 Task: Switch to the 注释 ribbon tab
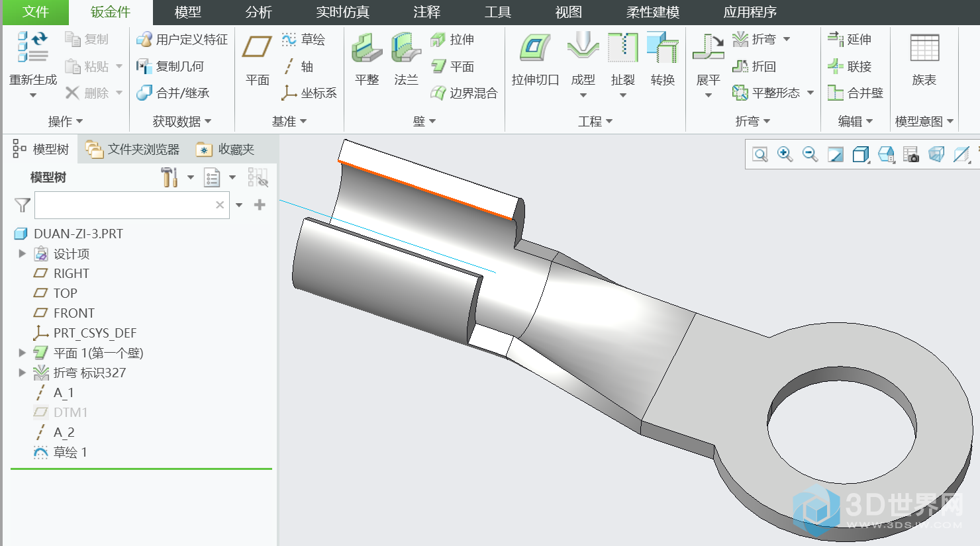point(426,12)
